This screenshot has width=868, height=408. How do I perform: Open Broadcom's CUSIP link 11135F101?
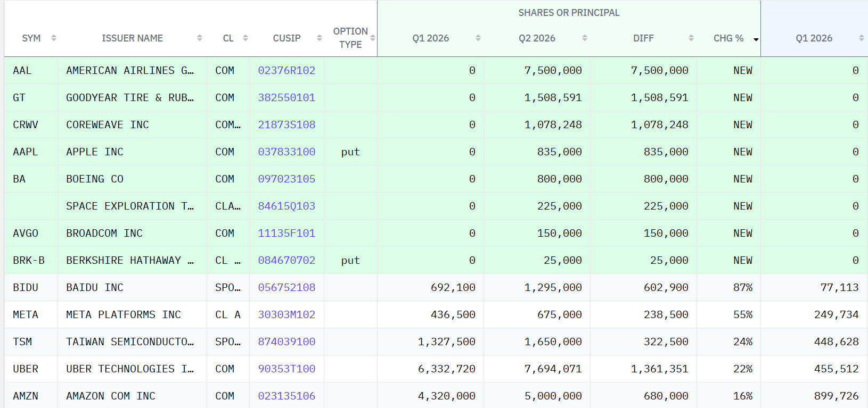click(286, 233)
